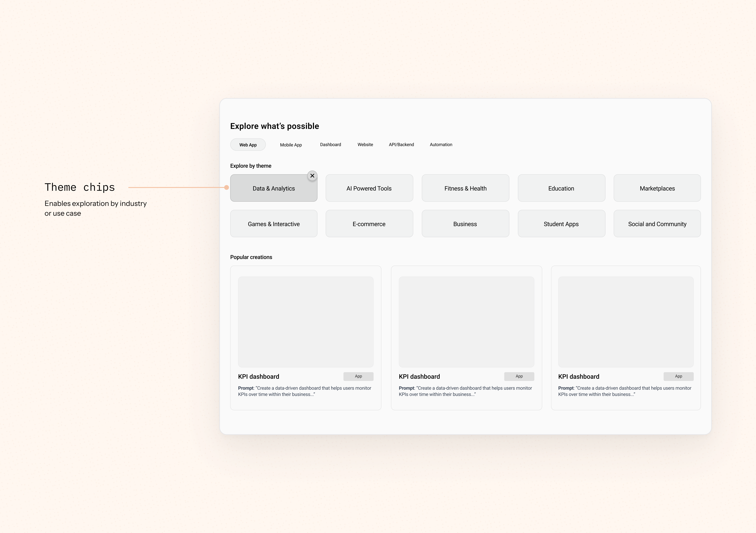Open the API/Backend tab
Image resolution: width=756 pixels, height=533 pixels.
(x=401, y=145)
